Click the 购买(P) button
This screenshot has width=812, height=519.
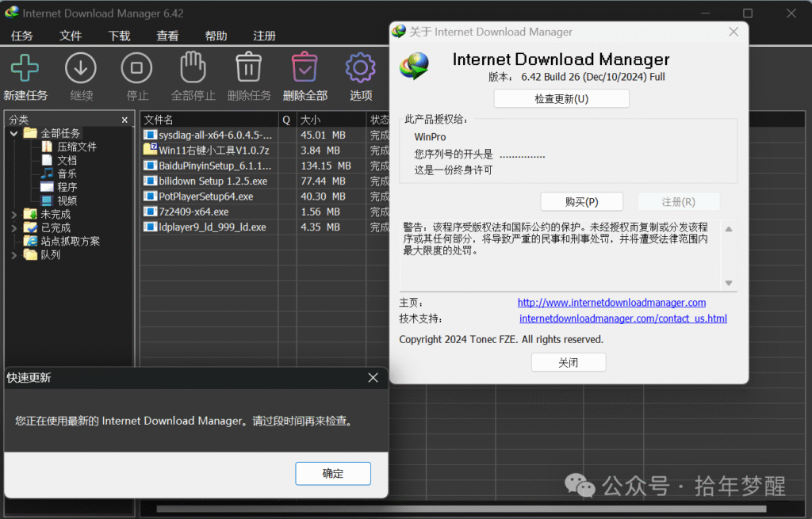click(581, 202)
